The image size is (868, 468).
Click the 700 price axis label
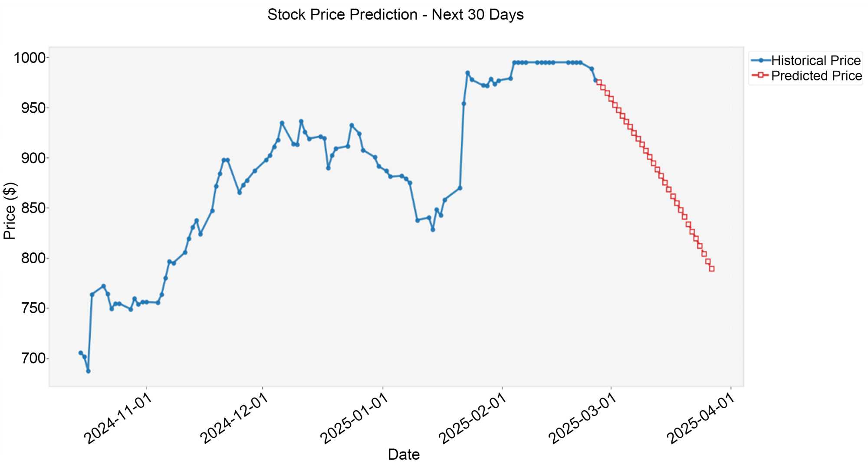[x=33, y=358]
